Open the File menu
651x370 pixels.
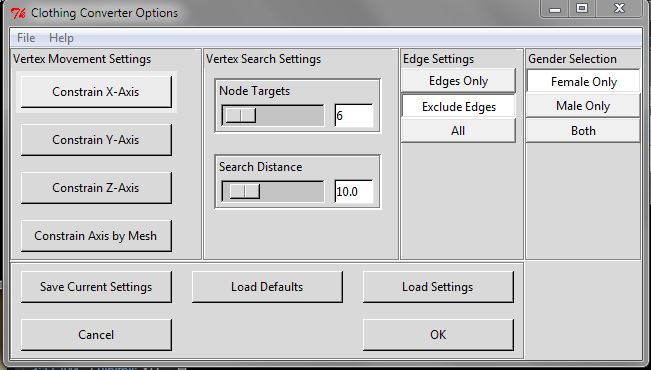26,38
